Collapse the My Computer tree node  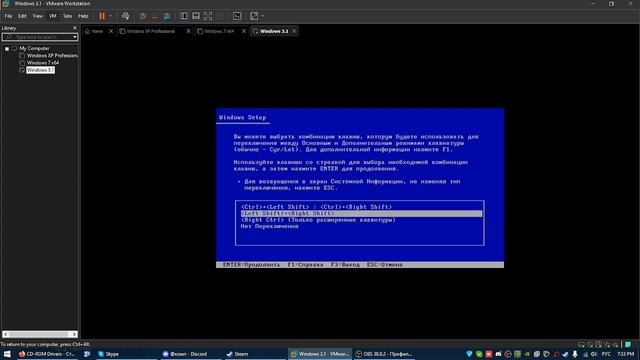tap(7, 49)
